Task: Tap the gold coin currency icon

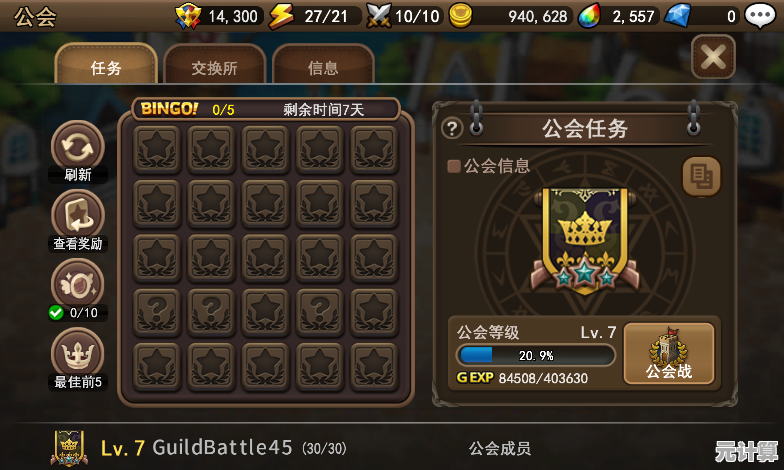Action: pyautogui.click(x=460, y=16)
